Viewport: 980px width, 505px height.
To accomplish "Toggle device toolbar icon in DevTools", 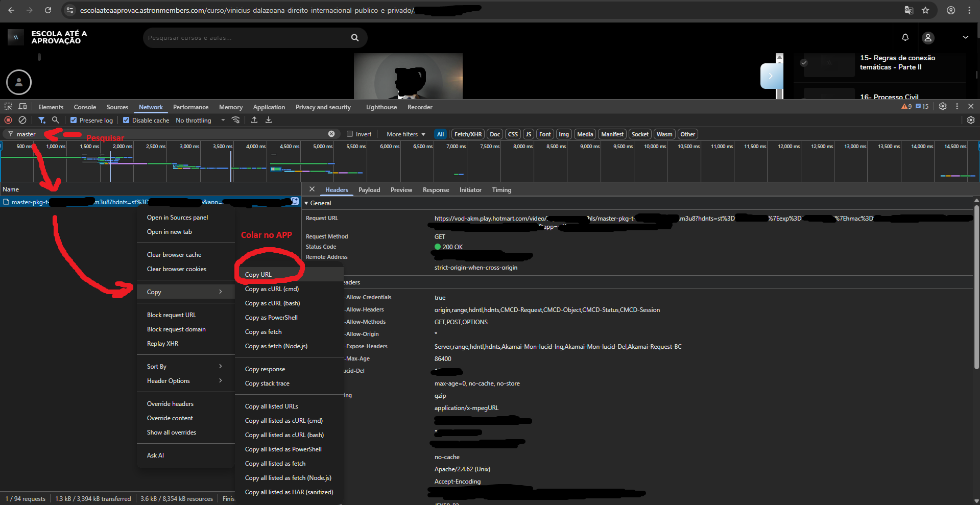I will pyautogui.click(x=22, y=107).
